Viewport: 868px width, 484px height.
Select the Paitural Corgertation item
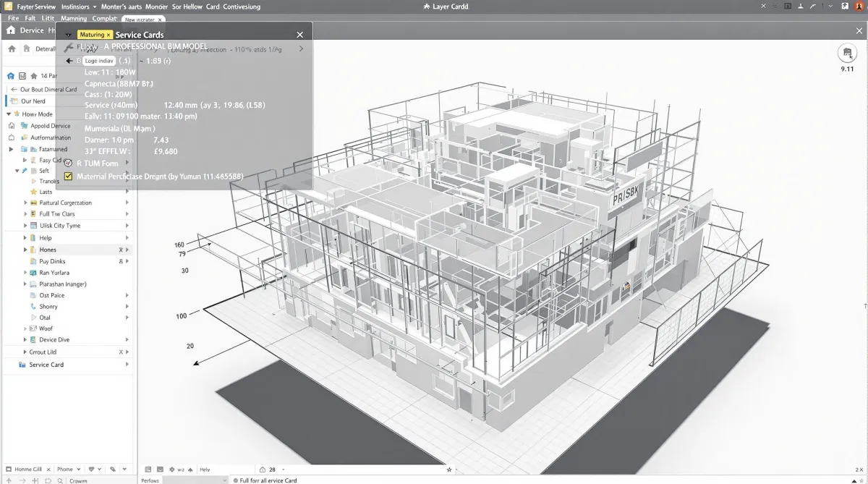pyautogui.click(x=65, y=203)
